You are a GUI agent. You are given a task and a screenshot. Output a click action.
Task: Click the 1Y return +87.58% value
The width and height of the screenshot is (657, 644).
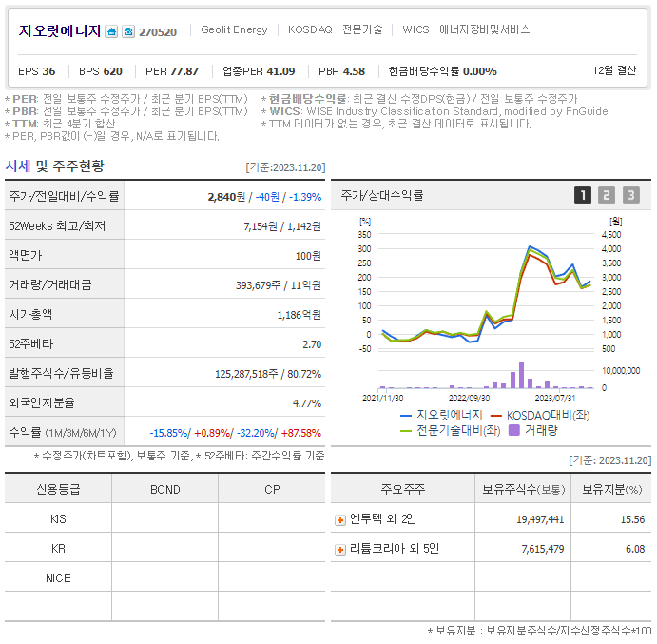[300, 433]
